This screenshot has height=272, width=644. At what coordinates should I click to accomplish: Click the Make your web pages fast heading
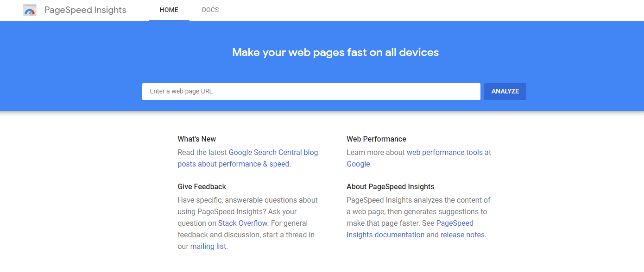(335, 52)
